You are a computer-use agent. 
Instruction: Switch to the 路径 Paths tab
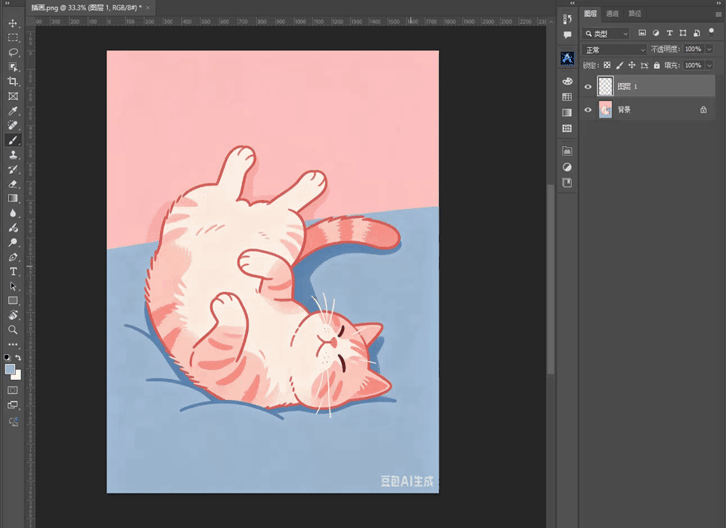pos(635,14)
